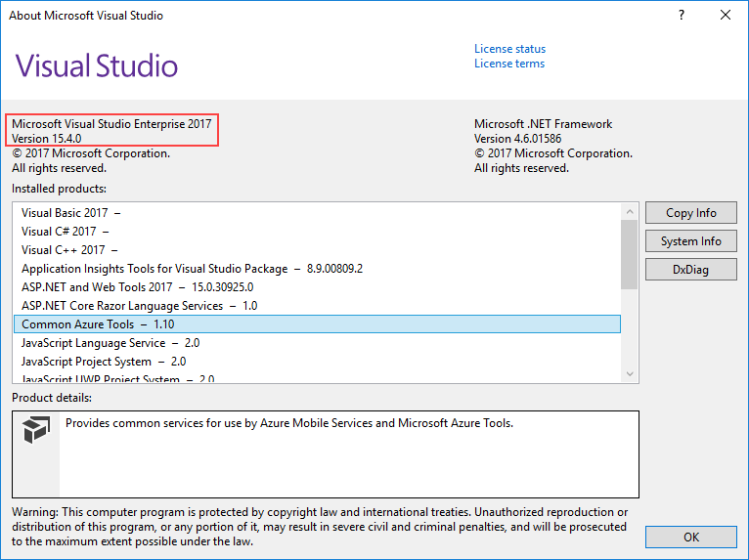Launch DxDiag from the button
749x560 pixels.
[690, 270]
